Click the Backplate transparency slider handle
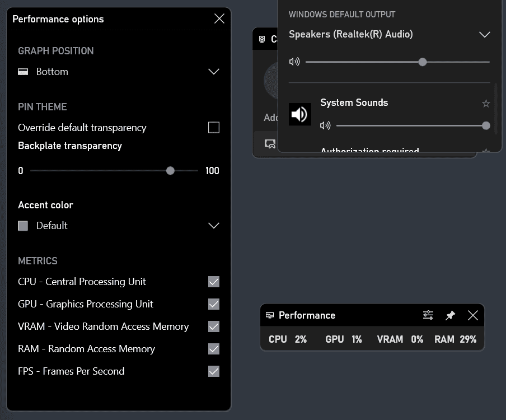This screenshot has width=506, height=420. point(170,170)
